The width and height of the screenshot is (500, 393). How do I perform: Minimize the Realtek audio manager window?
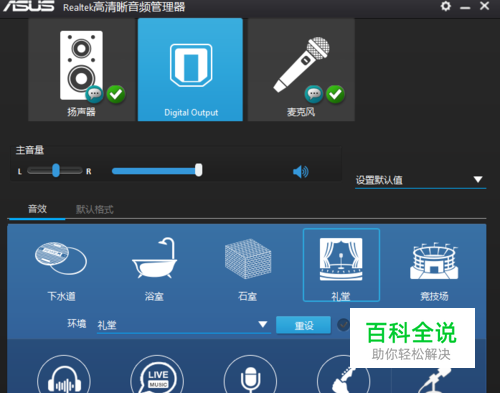[x=465, y=7]
